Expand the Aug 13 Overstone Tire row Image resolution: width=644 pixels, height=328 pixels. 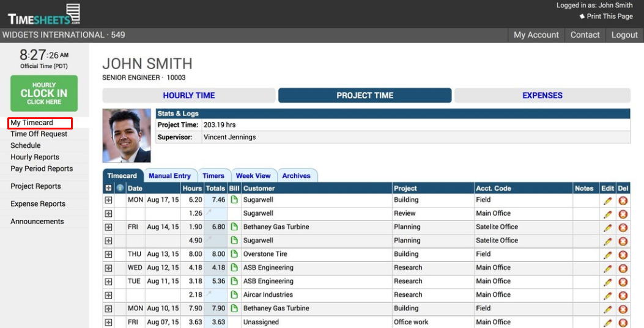click(x=108, y=254)
